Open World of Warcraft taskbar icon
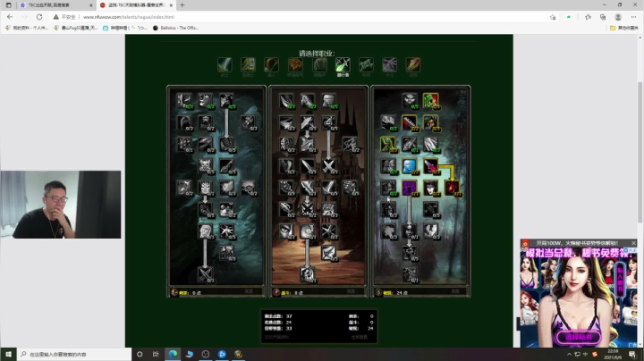The image size is (644, 361). 238,354
